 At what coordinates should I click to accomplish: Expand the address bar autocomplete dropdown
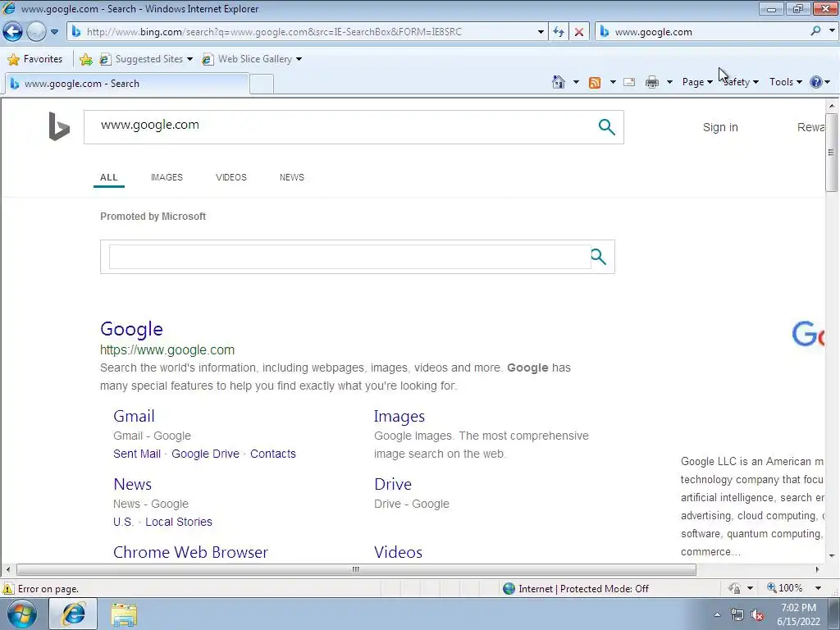pyautogui.click(x=541, y=32)
